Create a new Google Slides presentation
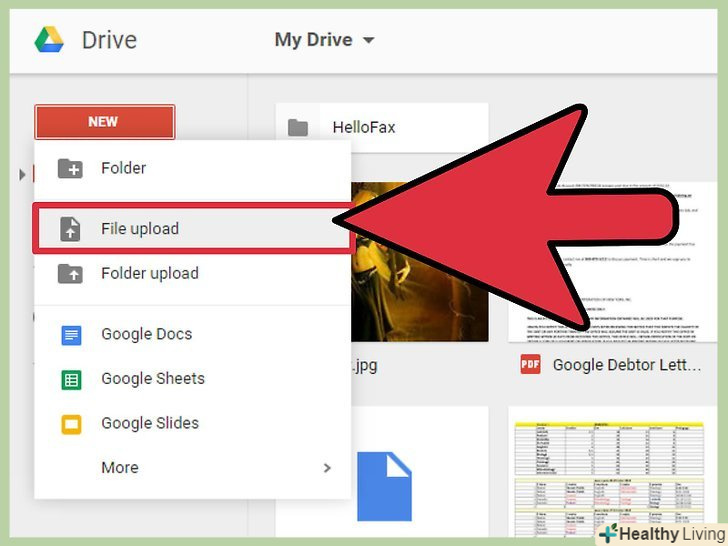Image resolution: width=728 pixels, height=546 pixels. point(192,423)
